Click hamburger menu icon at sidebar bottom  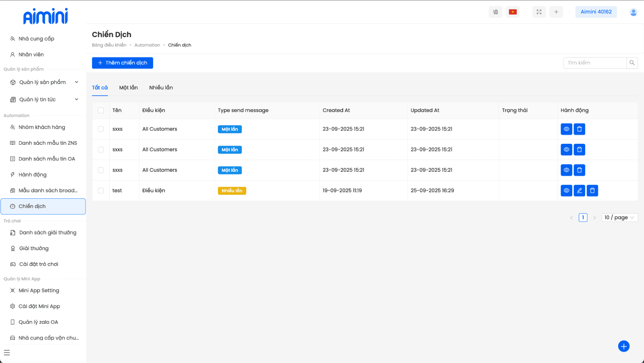[7, 352]
